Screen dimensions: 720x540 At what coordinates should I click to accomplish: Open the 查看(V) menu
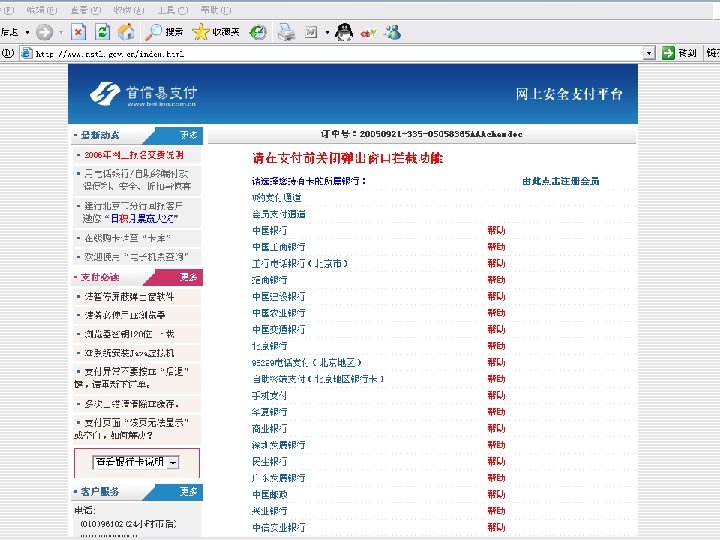[86, 10]
